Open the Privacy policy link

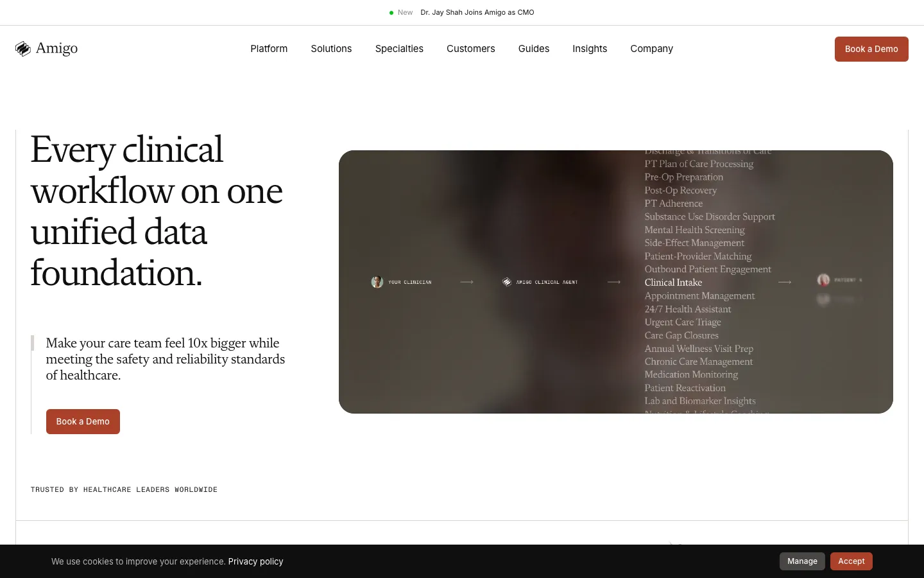[x=255, y=561]
